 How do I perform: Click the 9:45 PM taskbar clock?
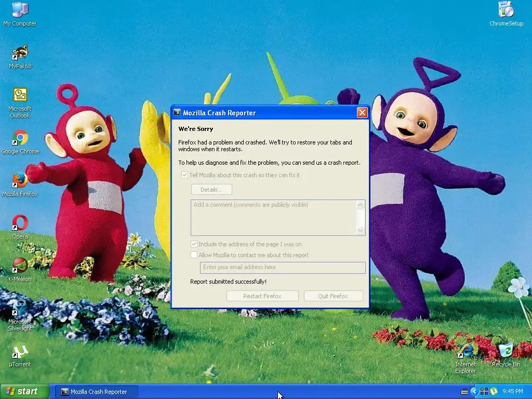pyautogui.click(x=513, y=391)
